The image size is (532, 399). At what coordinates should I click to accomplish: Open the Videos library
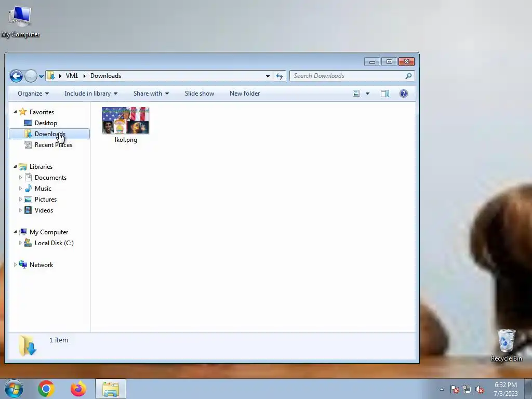[44, 210]
